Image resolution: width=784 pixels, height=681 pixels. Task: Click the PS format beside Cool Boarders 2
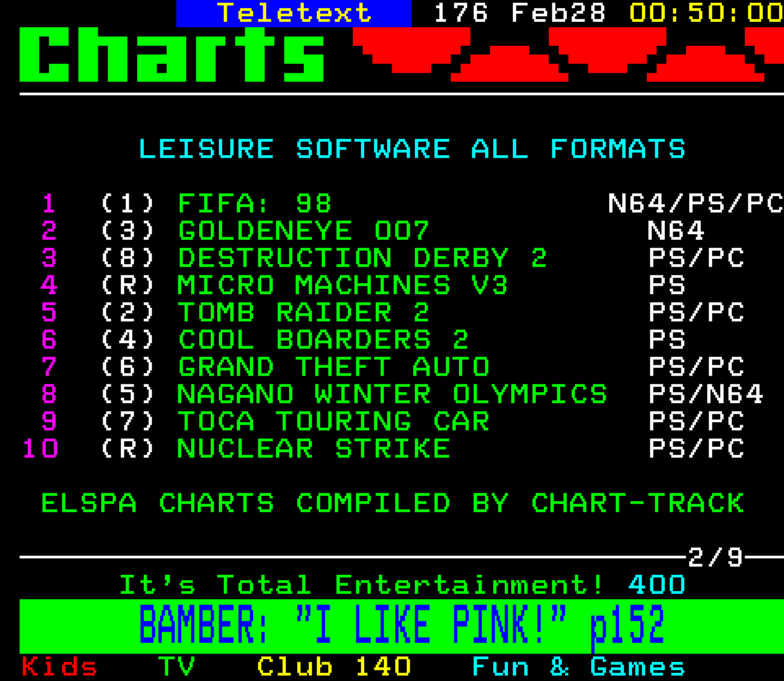coord(667,340)
